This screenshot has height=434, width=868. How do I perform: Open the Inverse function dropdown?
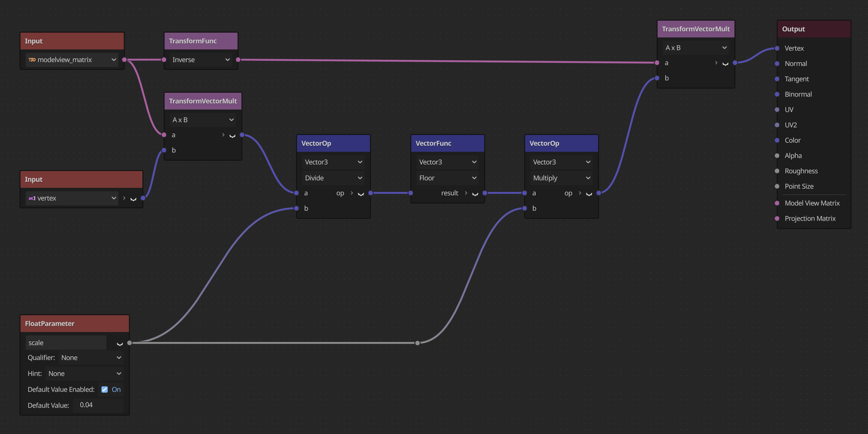201,60
